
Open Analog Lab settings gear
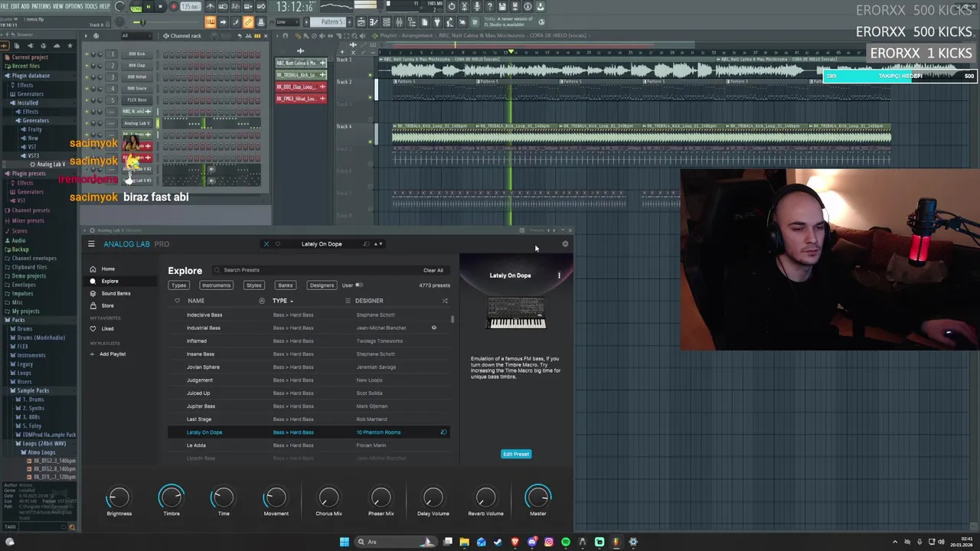565,244
